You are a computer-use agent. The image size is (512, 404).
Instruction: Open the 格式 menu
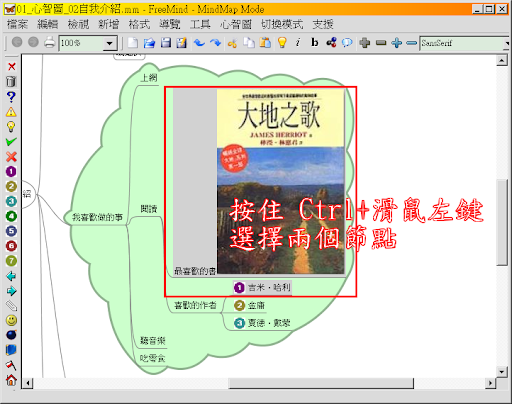click(x=139, y=24)
